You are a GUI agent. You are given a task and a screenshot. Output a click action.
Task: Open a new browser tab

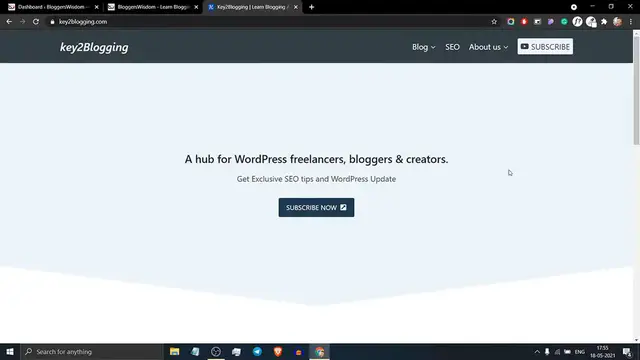(x=311, y=7)
